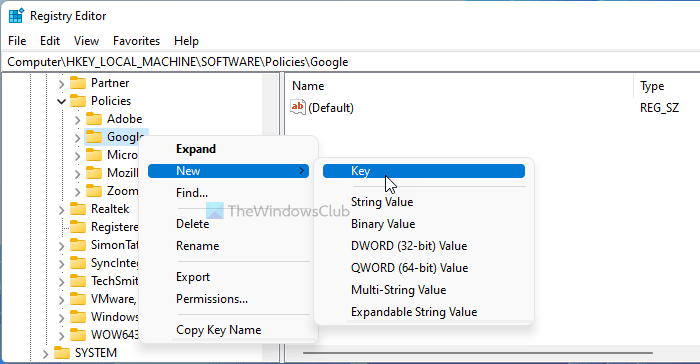Select the Google folder icon
Viewport: 700px width, 364px height.
[94, 137]
